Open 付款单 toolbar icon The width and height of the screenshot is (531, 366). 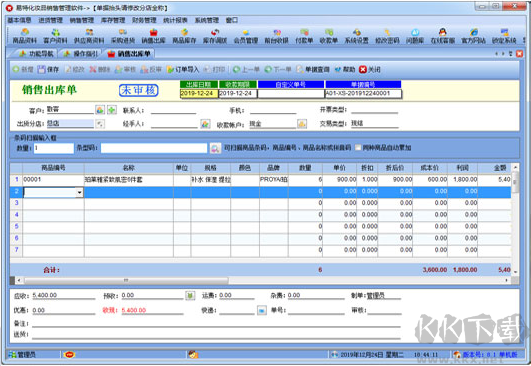pos(304,36)
